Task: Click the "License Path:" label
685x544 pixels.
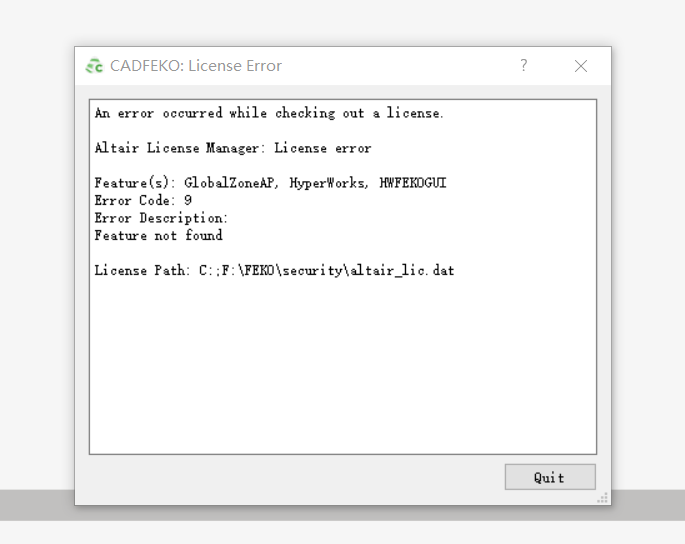Action: point(142,270)
